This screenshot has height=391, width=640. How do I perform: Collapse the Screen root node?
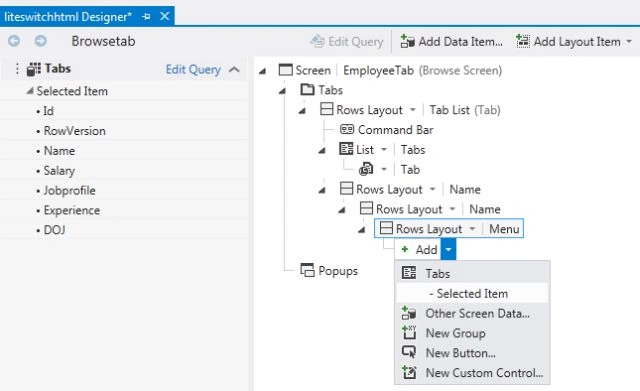[262, 71]
